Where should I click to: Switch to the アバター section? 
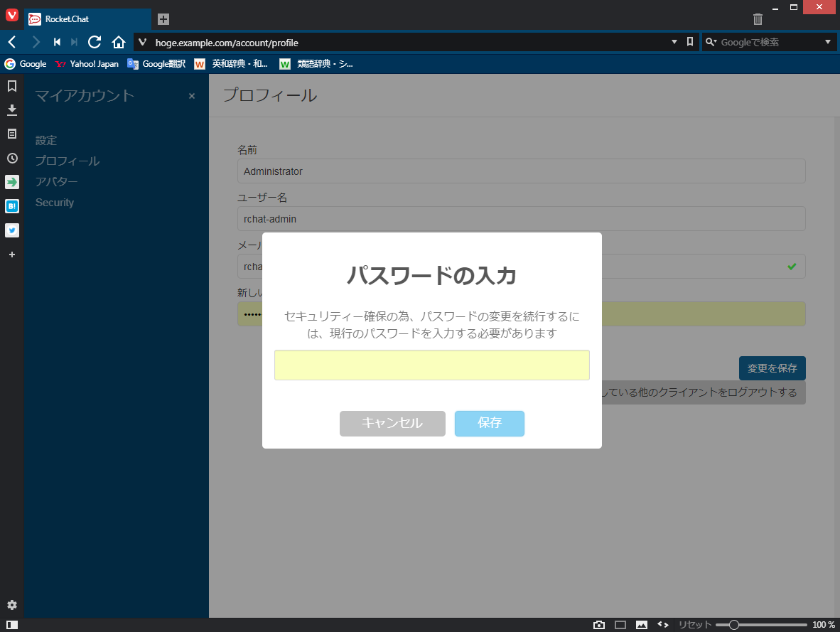point(55,181)
